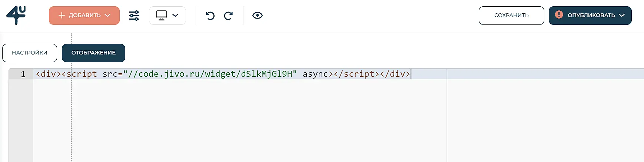Image resolution: width=644 pixels, height=162 pixels.
Task: Expand the device view dropdown chevron
Action: click(176, 15)
